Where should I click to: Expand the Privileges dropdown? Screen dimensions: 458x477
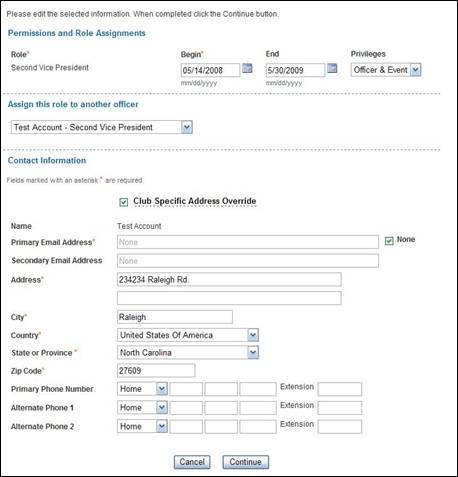(386, 70)
